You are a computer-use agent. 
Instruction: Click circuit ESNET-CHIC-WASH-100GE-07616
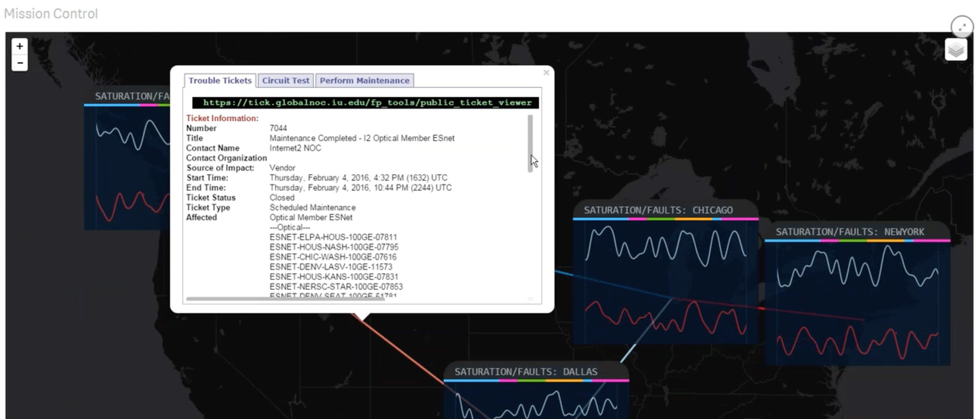333,257
